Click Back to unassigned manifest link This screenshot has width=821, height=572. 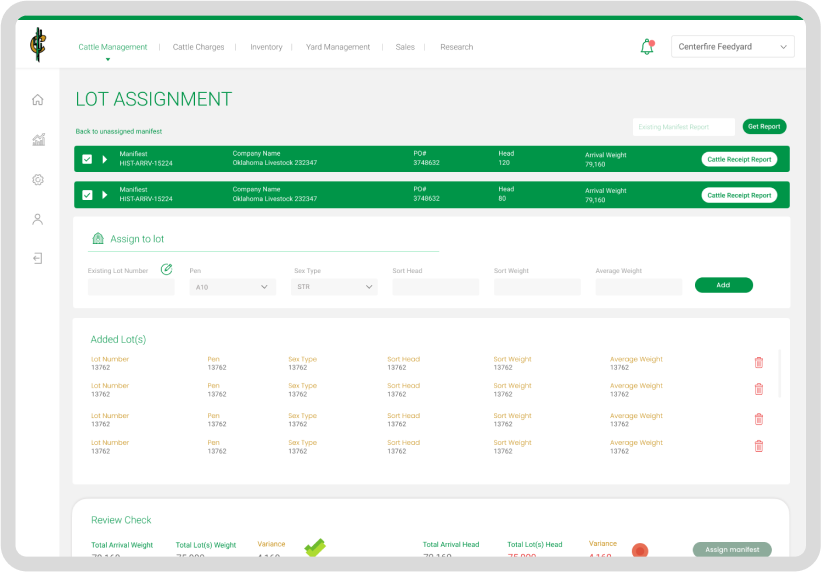[119, 131]
